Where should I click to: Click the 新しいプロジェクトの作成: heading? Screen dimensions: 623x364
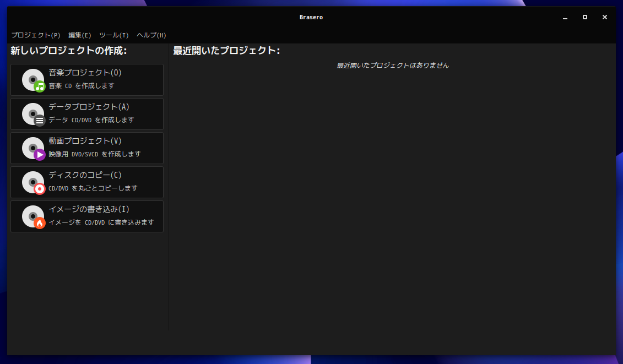(x=69, y=51)
